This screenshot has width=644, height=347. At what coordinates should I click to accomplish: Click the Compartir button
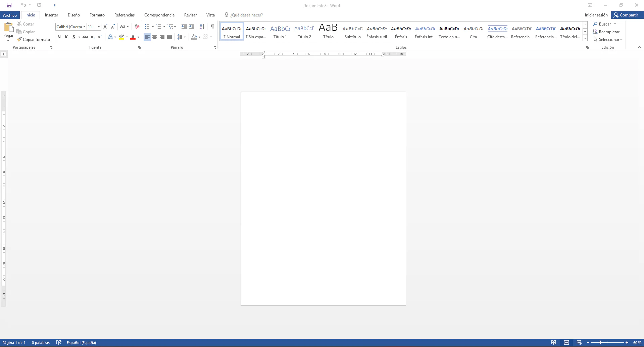626,15
